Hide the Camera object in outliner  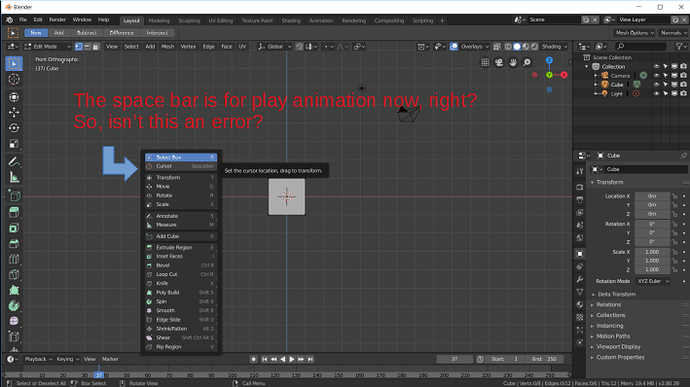[656, 76]
